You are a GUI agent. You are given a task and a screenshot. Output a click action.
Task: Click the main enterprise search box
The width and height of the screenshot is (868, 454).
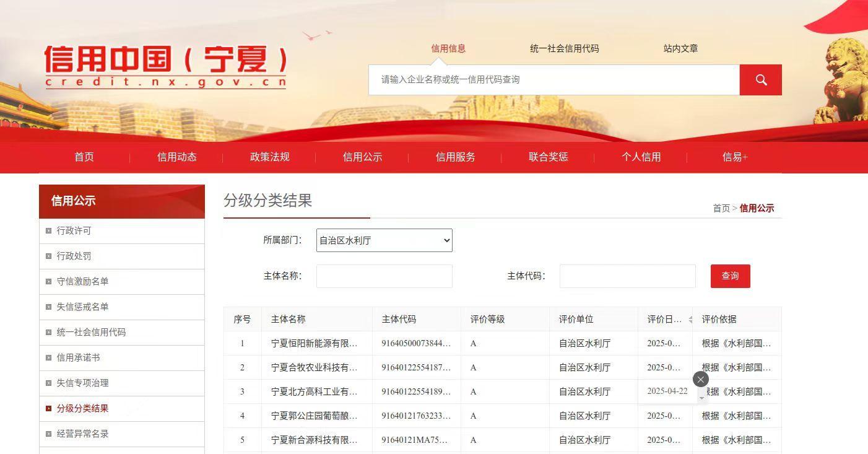553,80
